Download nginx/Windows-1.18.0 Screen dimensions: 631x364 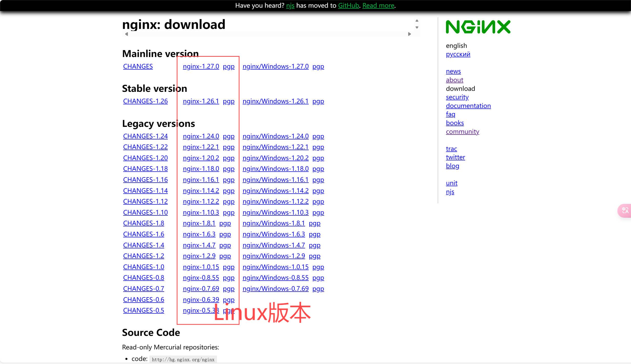pos(276,169)
